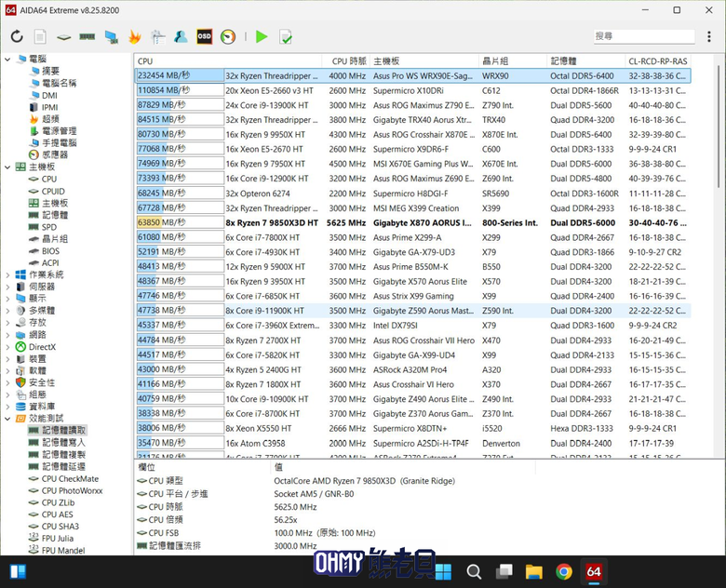
Task: Sort by CL-RCD-RP-RAS column header
Action: pos(658,61)
